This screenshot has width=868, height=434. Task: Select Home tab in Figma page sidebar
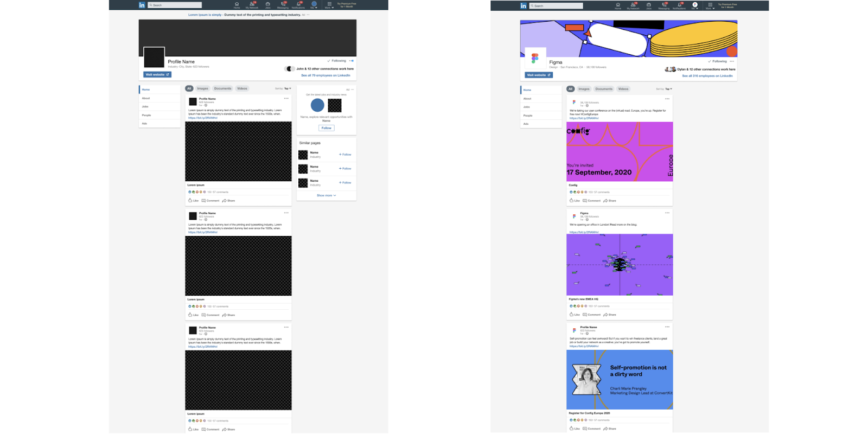coord(541,90)
